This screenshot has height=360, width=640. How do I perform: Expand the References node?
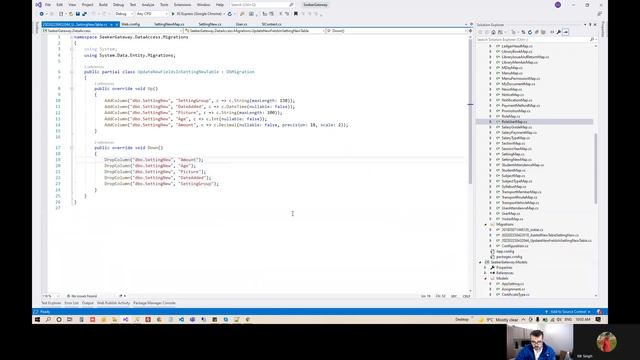click(x=486, y=273)
